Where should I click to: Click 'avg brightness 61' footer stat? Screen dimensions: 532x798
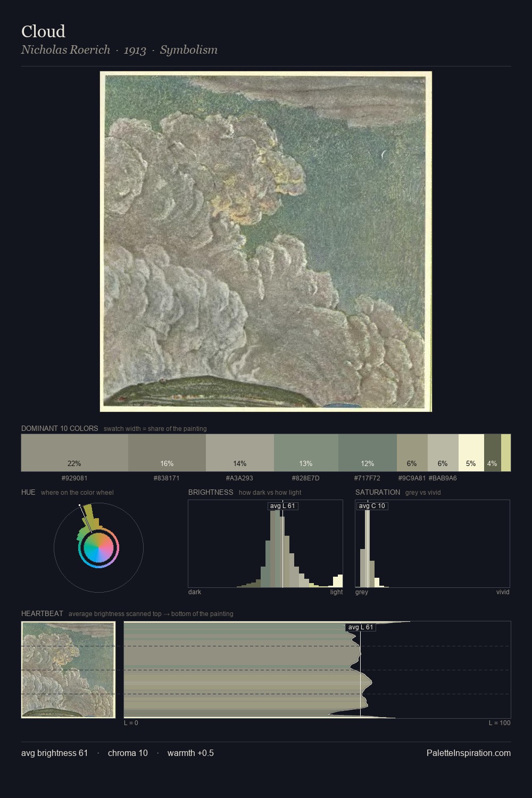pos(55,753)
